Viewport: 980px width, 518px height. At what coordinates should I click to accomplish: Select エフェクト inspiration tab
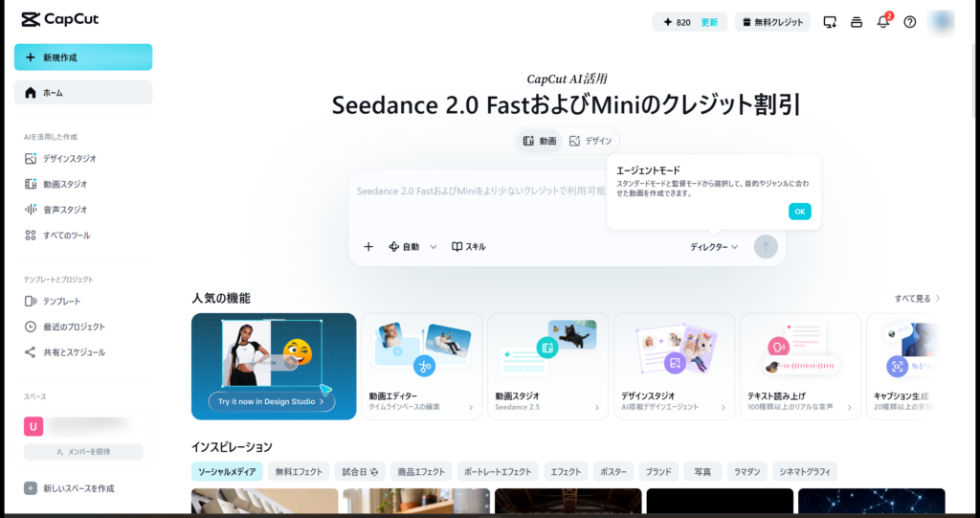[566, 472]
